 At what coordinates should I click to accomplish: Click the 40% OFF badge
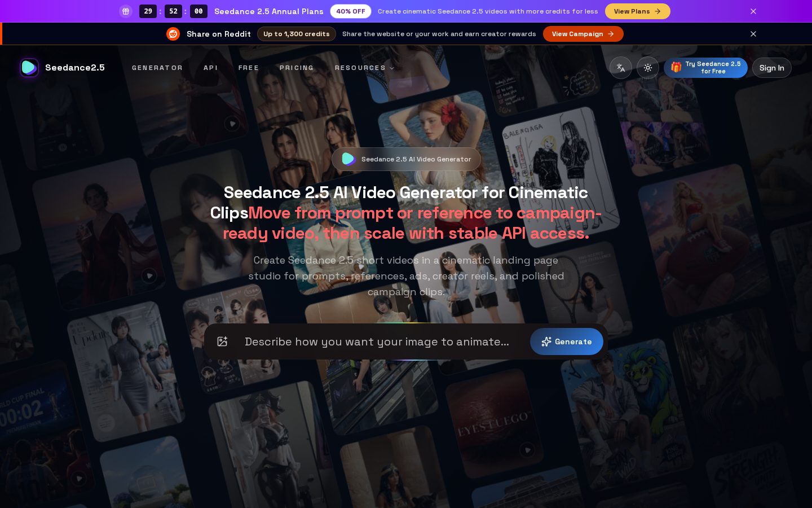pos(351,11)
